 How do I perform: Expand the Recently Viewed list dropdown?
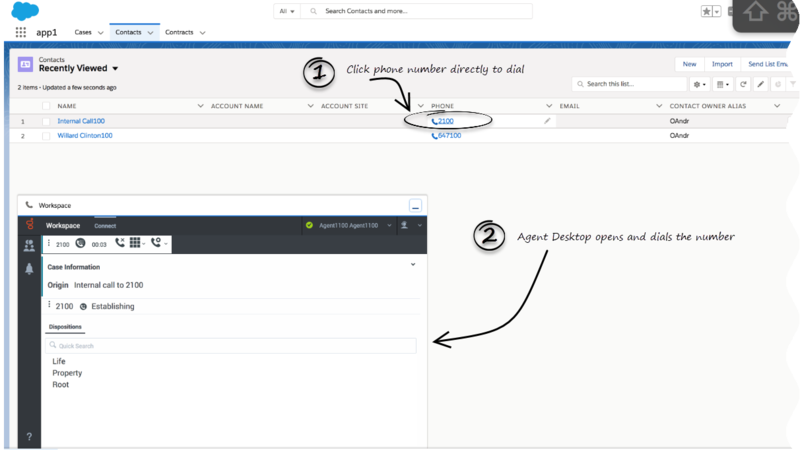point(115,69)
